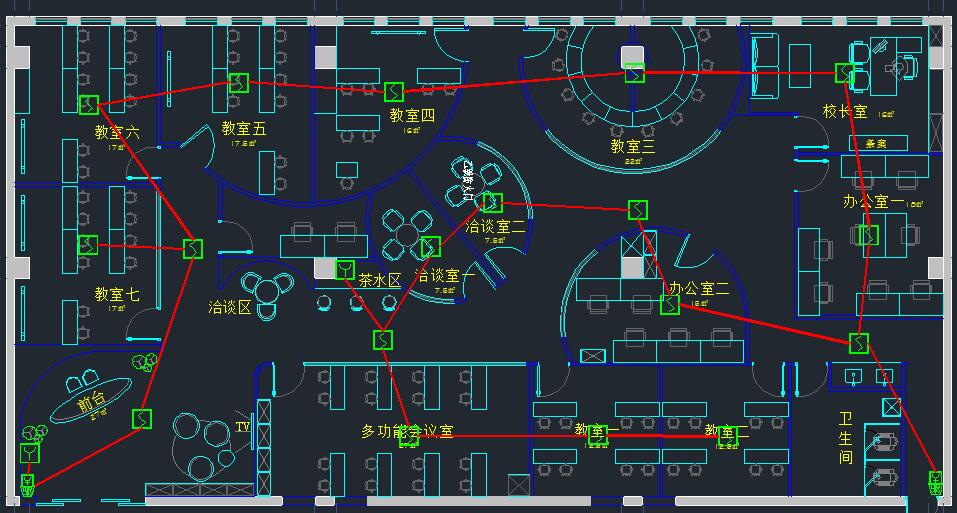Select the S node in 办公室一
The height and width of the screenshot is (513, 957).
[x=868, y=235]
